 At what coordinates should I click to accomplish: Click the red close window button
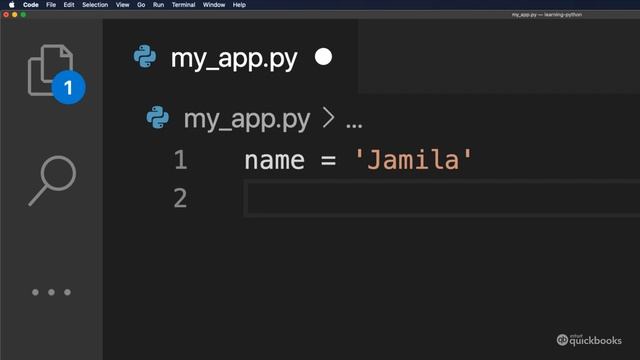[6, 15]
